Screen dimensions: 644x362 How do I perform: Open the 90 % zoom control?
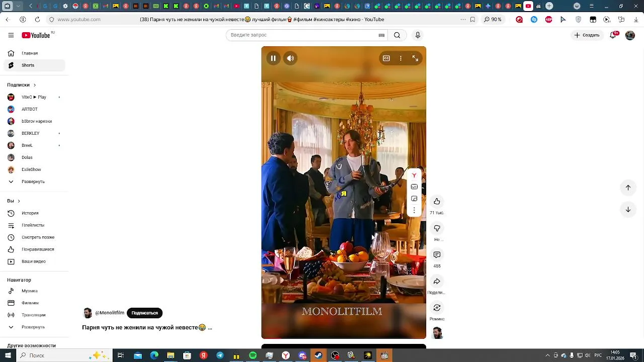tap(493, 20)
